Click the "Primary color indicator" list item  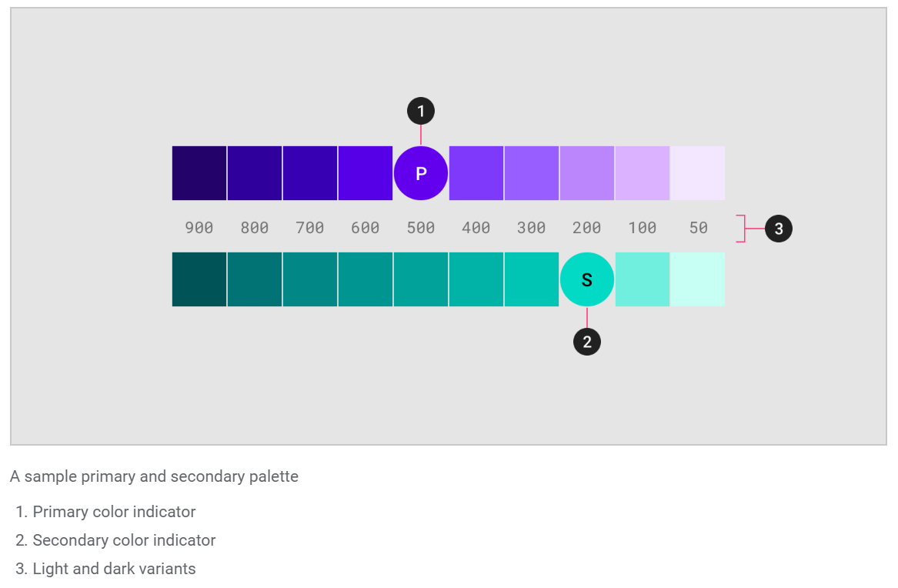114,512
